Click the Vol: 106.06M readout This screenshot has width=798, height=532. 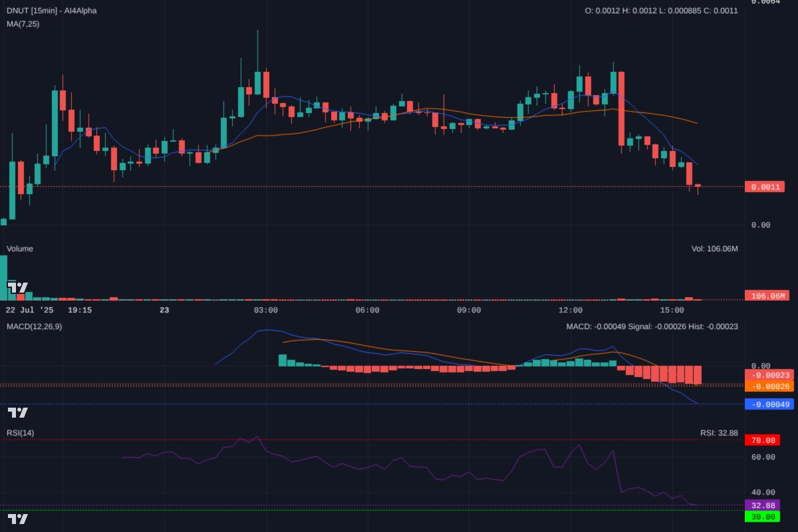coord(715,249)
